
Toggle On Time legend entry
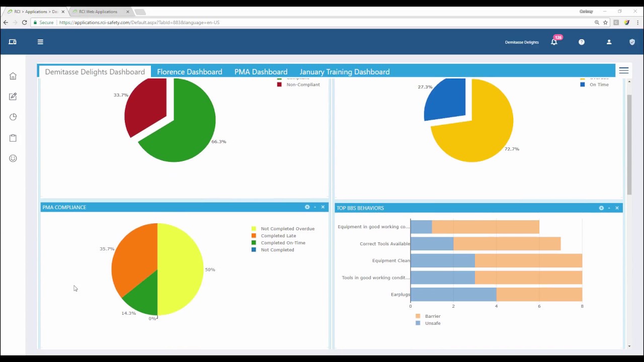point(595,84)
